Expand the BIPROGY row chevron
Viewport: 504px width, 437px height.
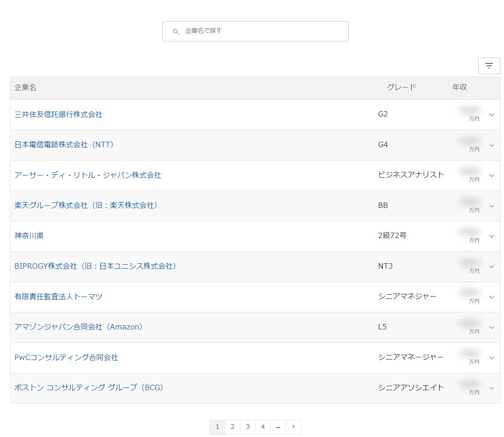coord(491,266)
